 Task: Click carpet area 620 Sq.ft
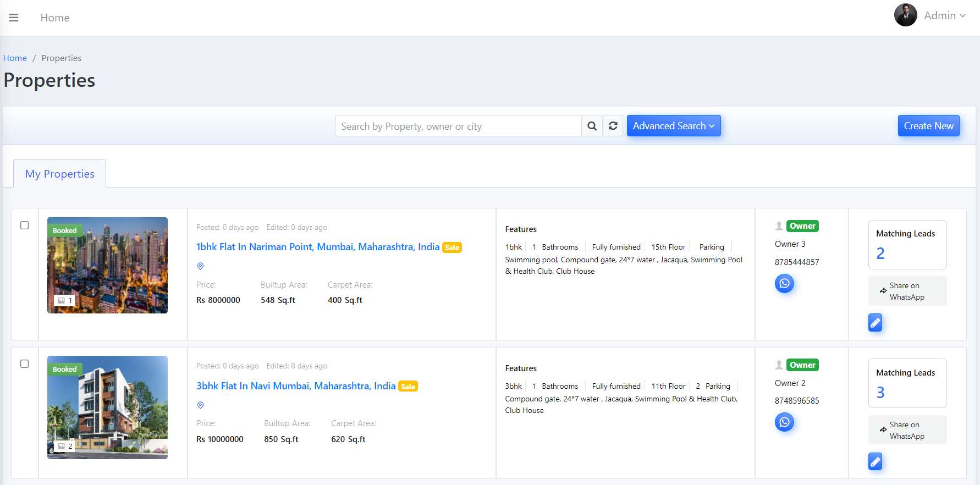348,439
